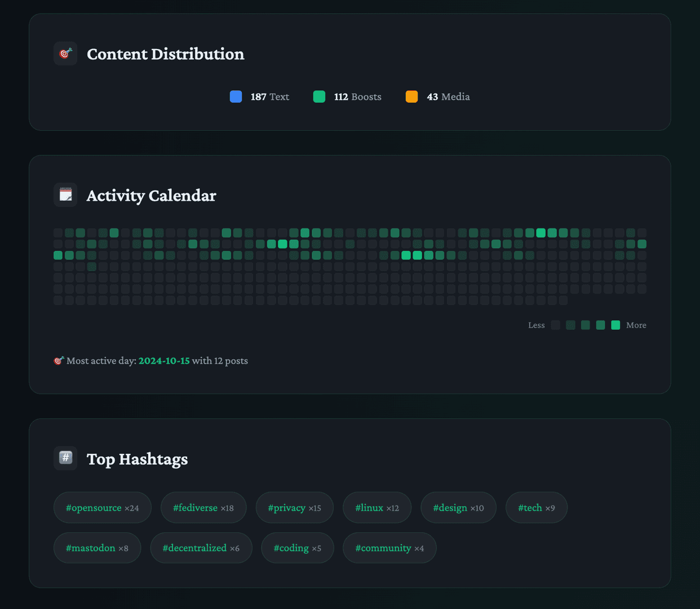Click the darkest legend swatch next to Less

556,325
